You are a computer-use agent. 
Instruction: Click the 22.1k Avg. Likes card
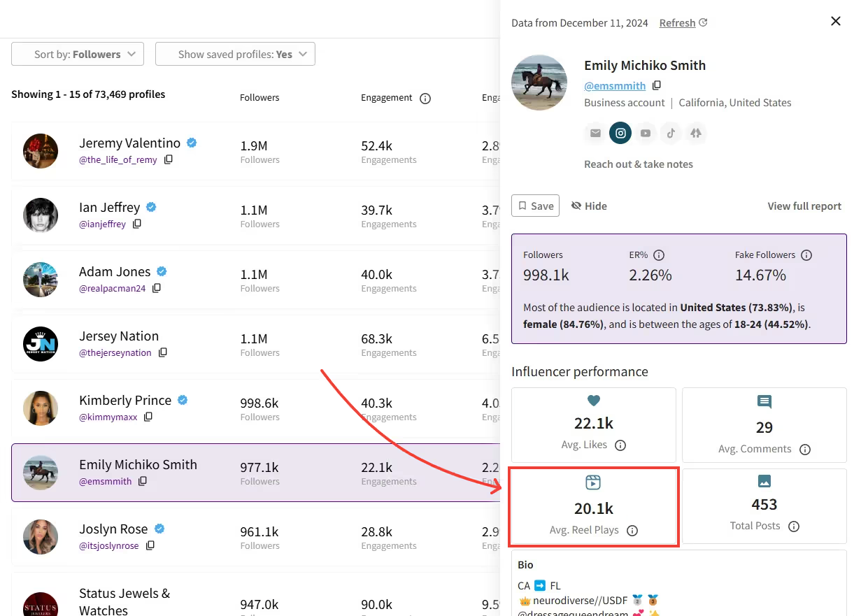coord(594,424)
